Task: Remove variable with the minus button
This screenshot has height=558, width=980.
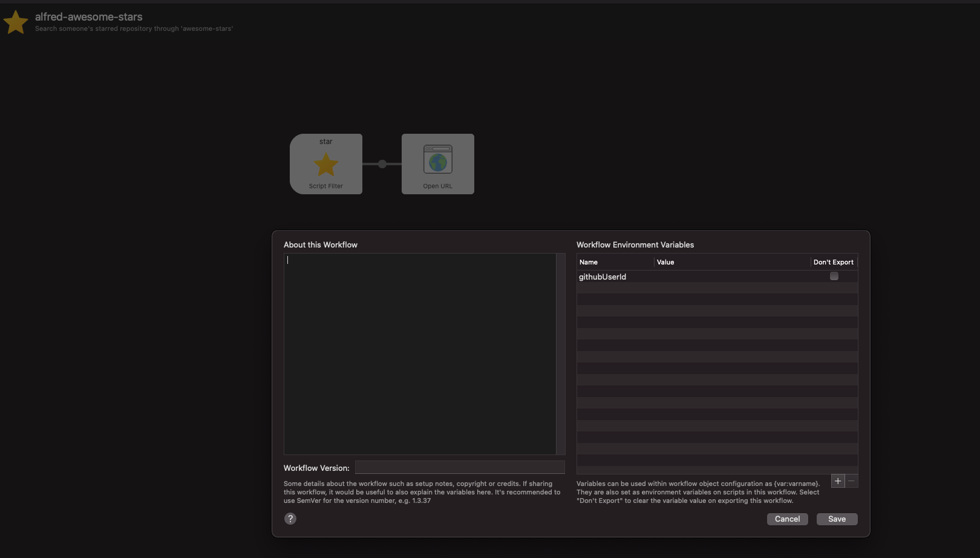Action: pyautogui.click(x=851, y=481)
